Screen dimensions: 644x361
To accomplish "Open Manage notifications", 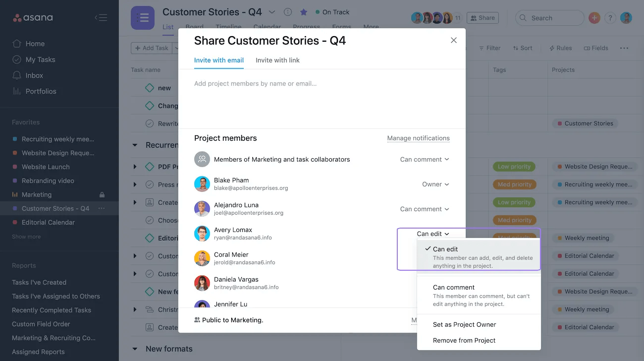I will [418, 138].
